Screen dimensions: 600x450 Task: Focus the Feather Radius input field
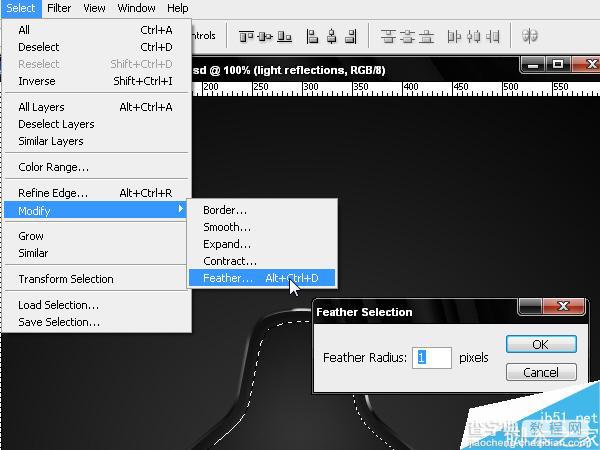click(432, 358)
